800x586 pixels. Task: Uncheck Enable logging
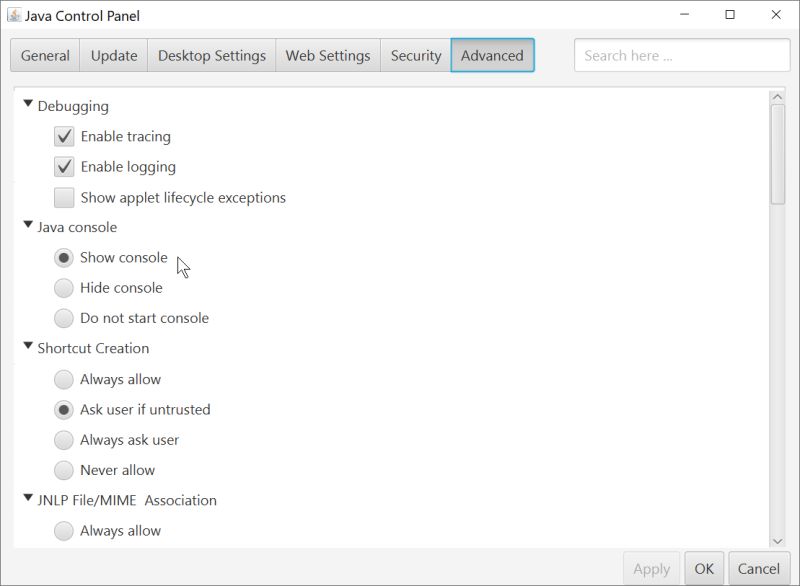(x=64, y=167)
